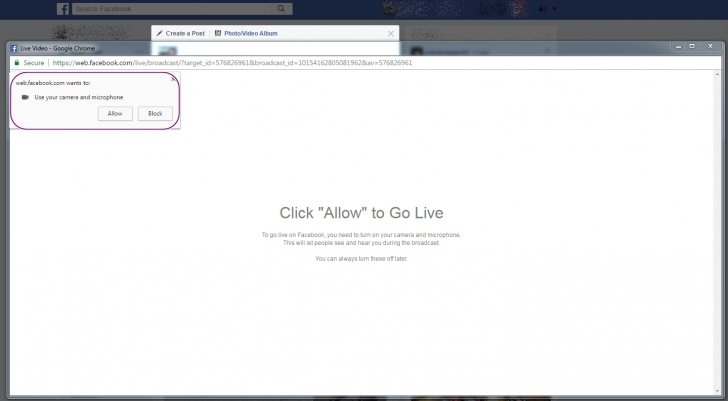This screenshot has height=401, width=728.
Task: Close the Create a Post composer with the X
Action: click(391, 33)
